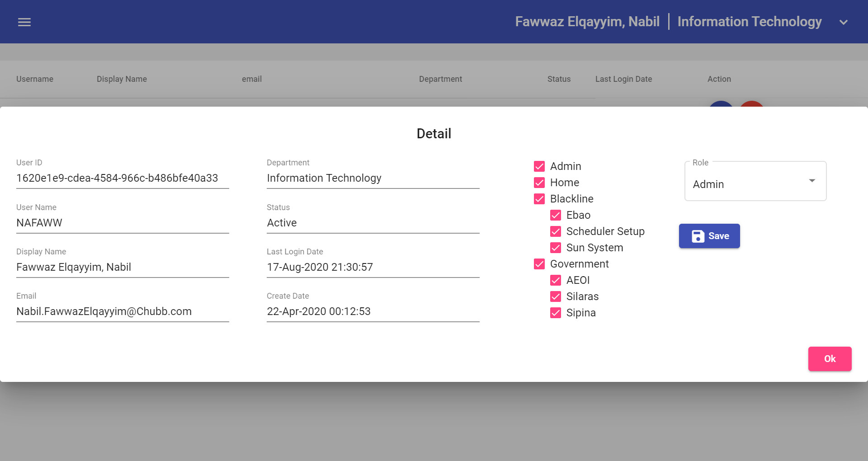Click the Ok button
The width and height of the screenshot is (868, 461).
tap(830, 358)
